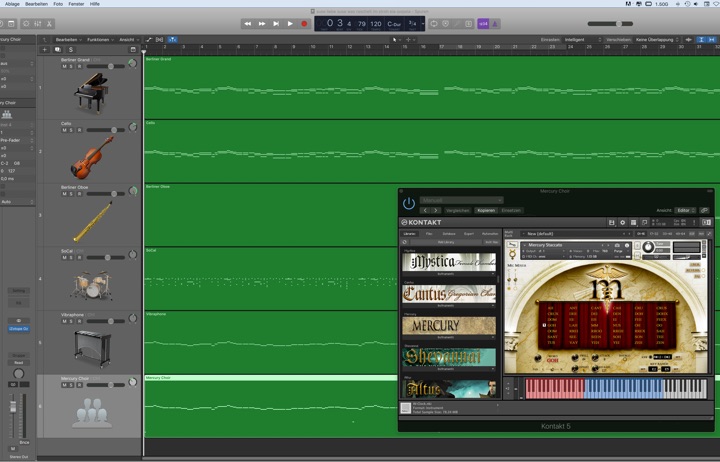Toggle the automation view icon
The height and width of the screenshot is (462, 720).
[x=149, y=40]
